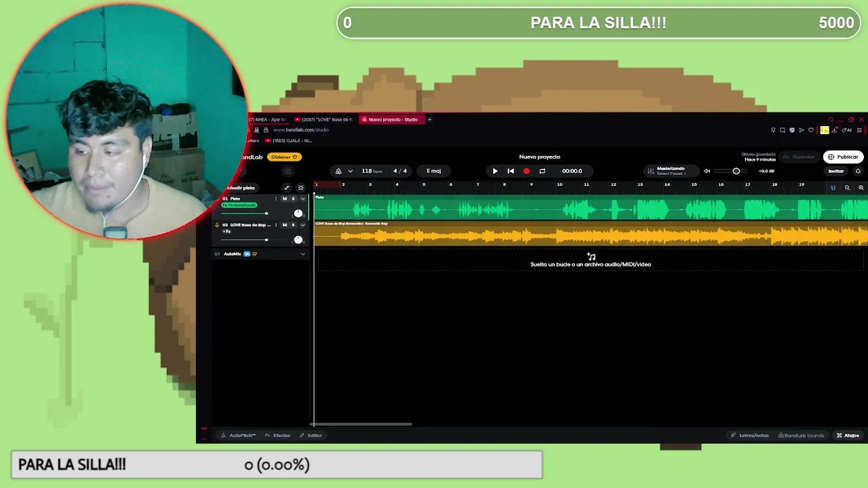This screenshot has width=868, height=488.
Task: Open the browser hamburger menu
Action: tap(859, 130)
